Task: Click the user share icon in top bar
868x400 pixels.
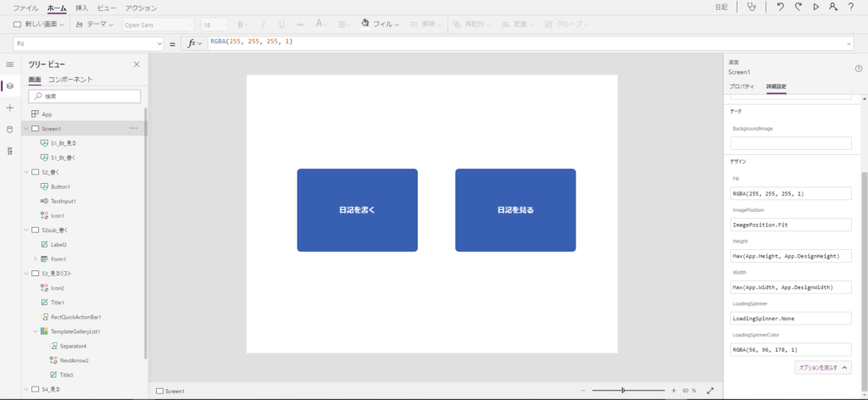Action: tap(833, 7)
